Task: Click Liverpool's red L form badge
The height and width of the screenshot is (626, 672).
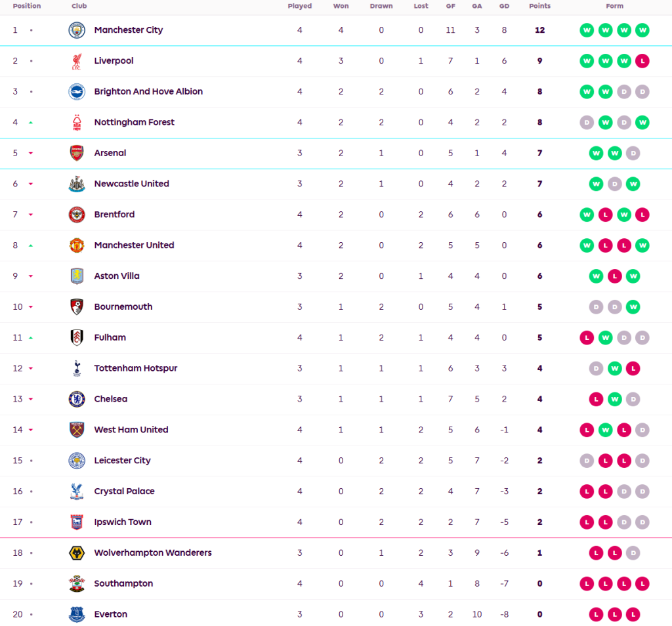Action: click(642, 61)
